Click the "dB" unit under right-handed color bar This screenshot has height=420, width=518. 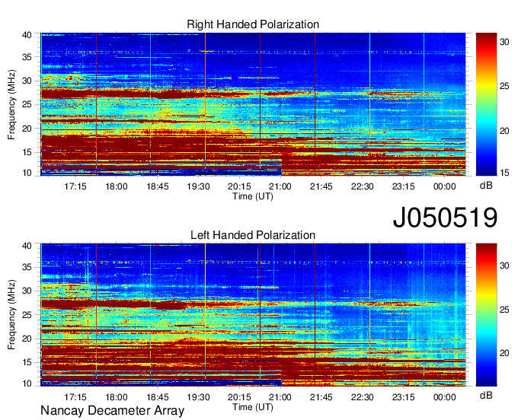pyautogui.click(x=486, y=186)
